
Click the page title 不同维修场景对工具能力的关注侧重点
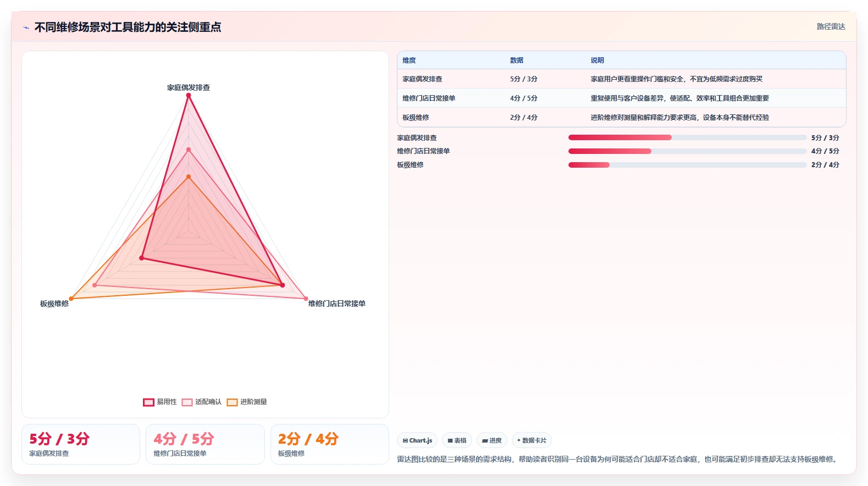tap(128, 27)
